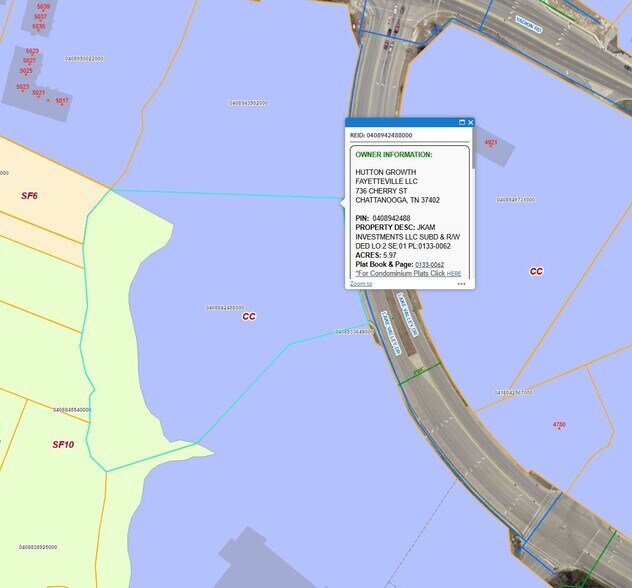This screenshot has width=632, height=588.
Task: Click address point marker 4921
Action: pyautogui.click(x=490, y=143)
